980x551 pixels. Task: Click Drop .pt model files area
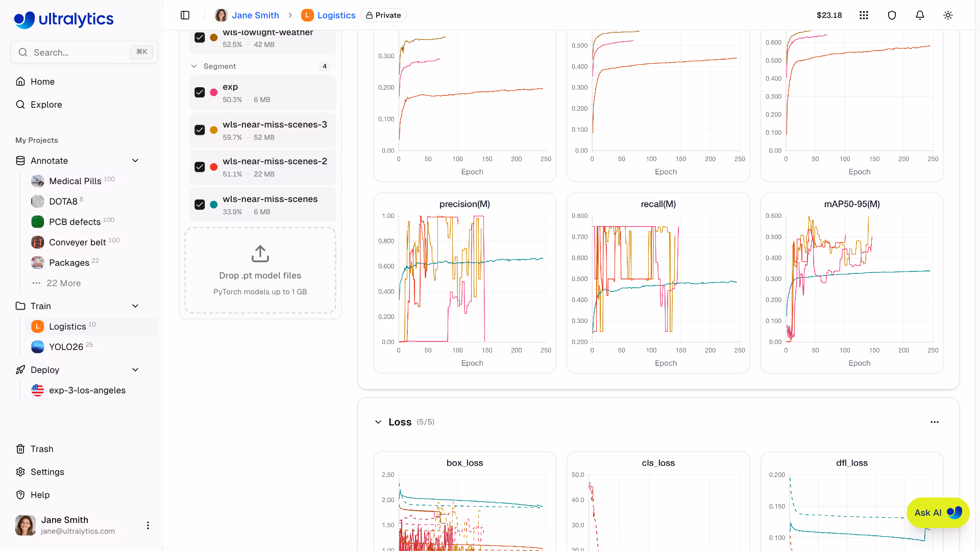pos(260,270)
